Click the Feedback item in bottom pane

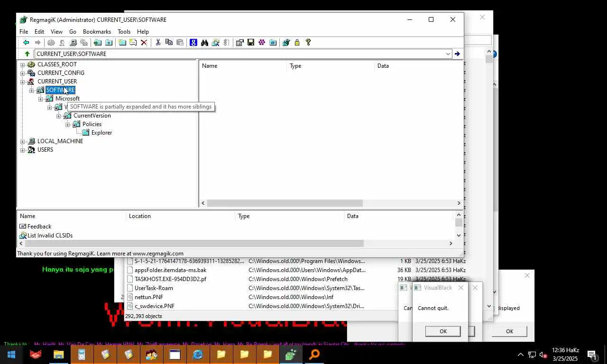(39, 227)
